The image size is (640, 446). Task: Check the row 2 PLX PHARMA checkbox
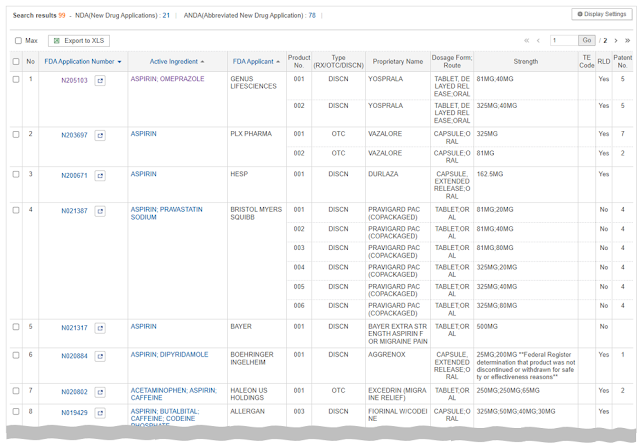tap(16, 135)
